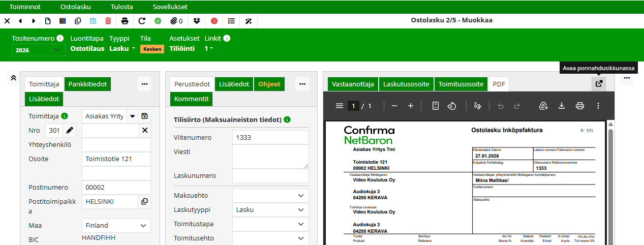Click the barcode icon in toolbar
This screenshot has width=644, height=245.
pyautogui.click(x=63, y=21)
